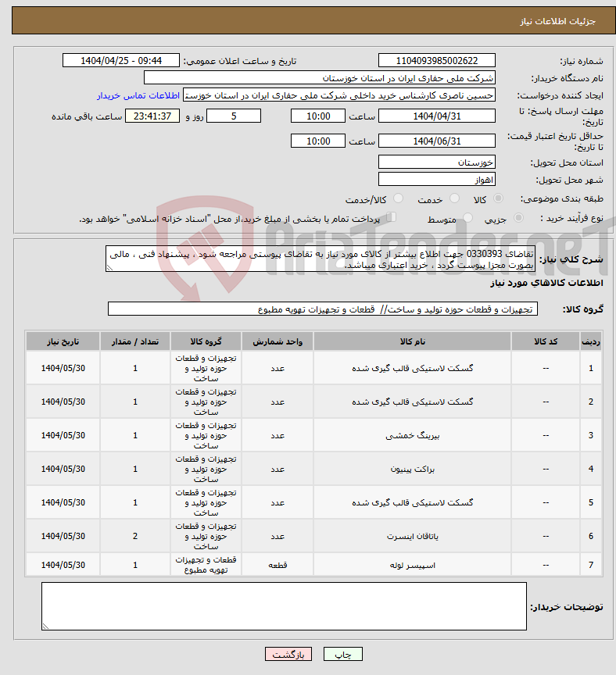Click the شماره نیاز number field
616x675 pixels.
(x=437, y=61)
